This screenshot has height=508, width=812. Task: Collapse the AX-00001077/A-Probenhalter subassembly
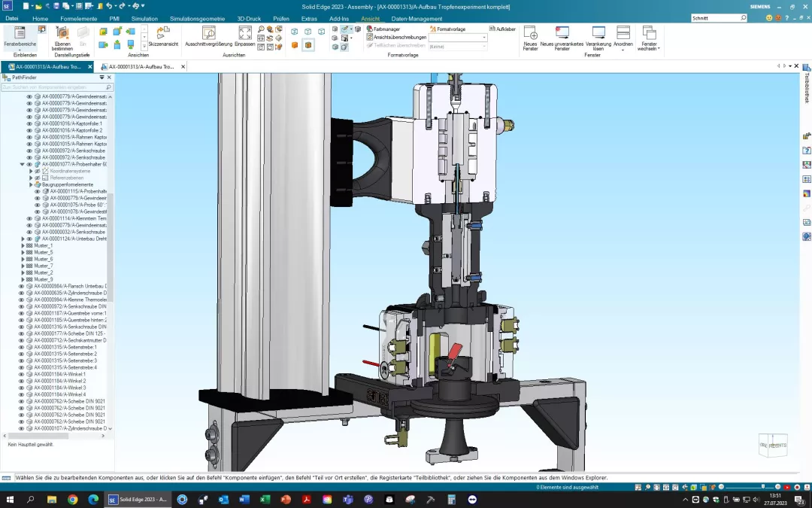coord(23,164)
